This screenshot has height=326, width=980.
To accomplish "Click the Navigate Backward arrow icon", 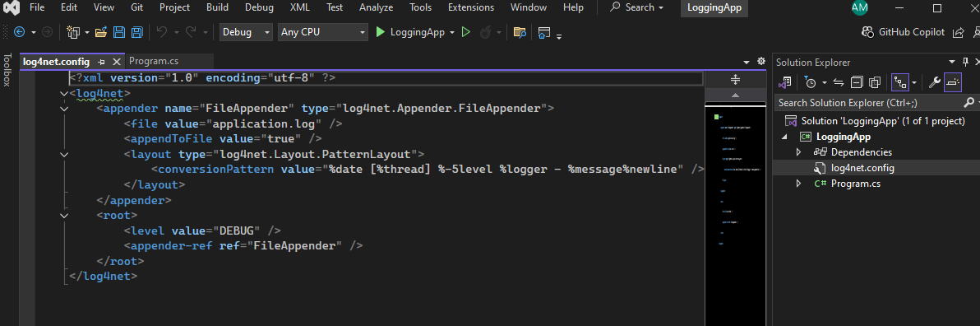I will click(19, 32).
